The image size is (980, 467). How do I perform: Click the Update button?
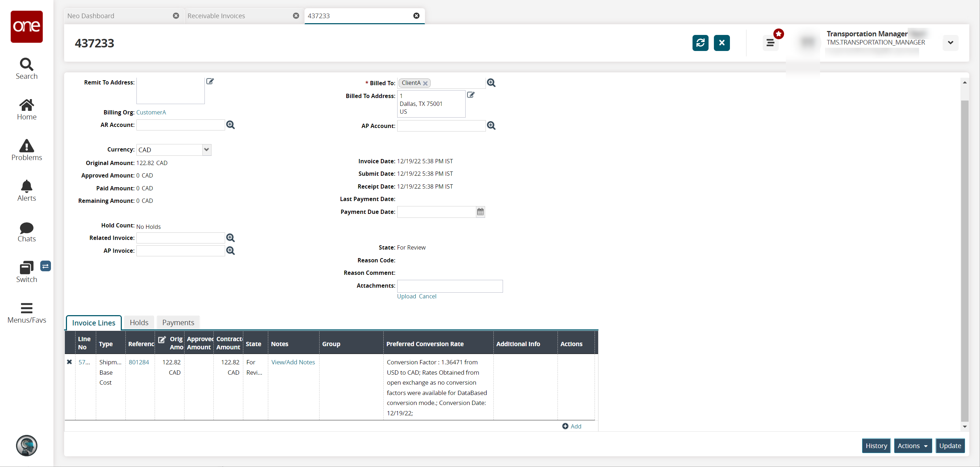[950, 446]
